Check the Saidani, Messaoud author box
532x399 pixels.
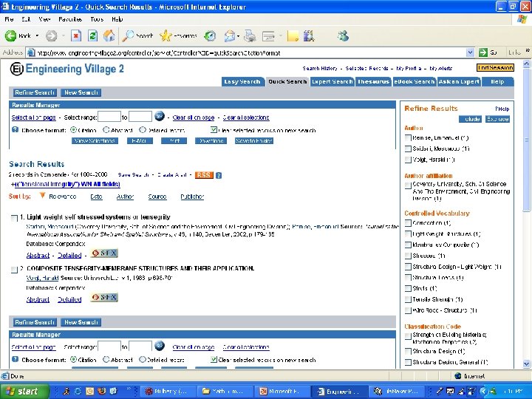408,149
